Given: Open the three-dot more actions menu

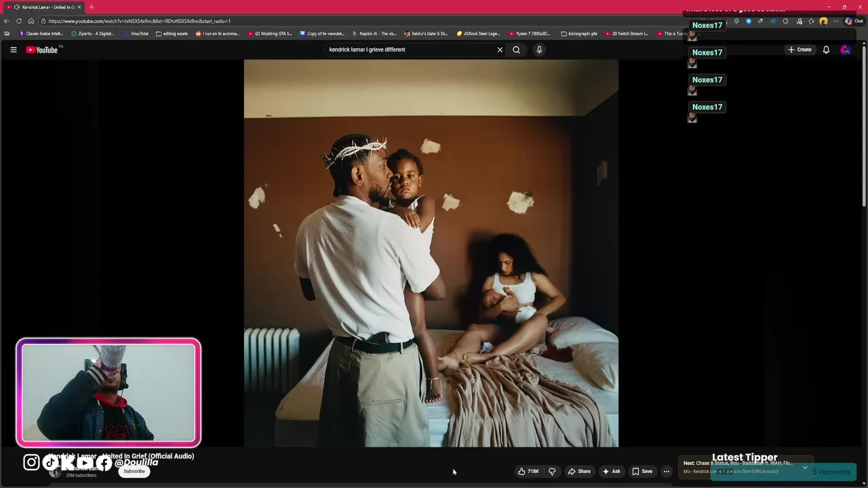Looking at the screenshot, I should click(667, 471).
